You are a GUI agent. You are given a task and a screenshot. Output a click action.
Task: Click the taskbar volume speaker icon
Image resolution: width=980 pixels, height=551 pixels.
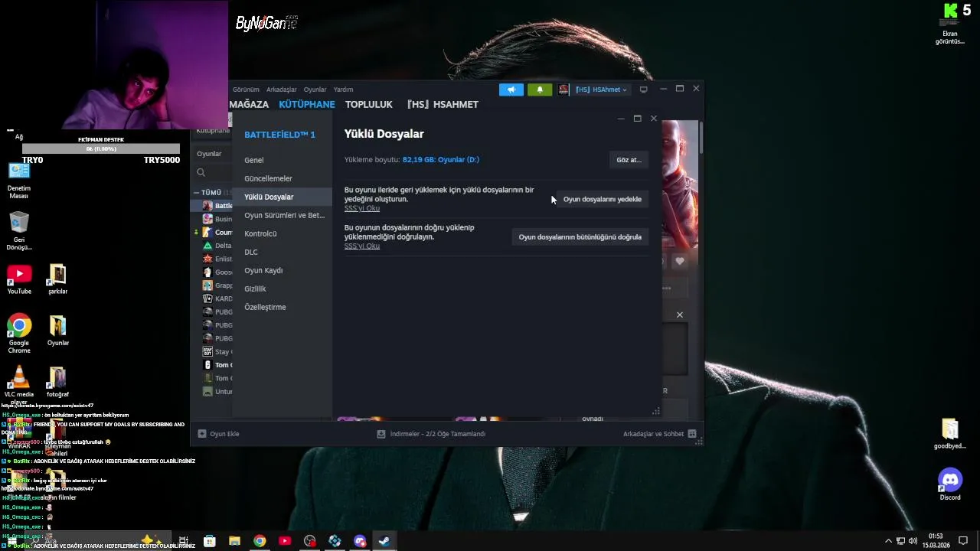click(913, 541)
